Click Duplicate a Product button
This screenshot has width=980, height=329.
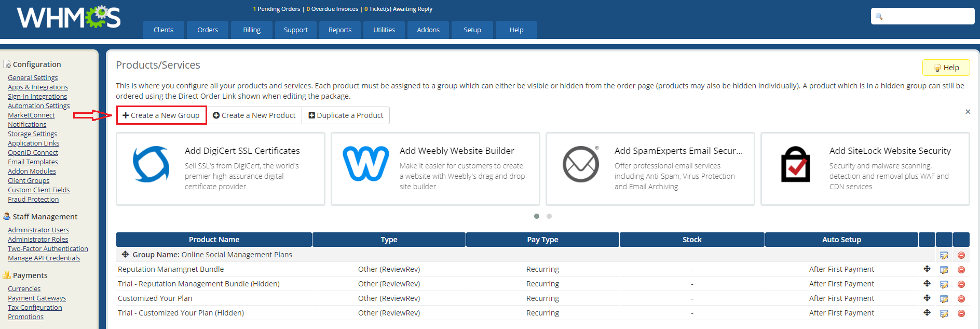point(346,115)
